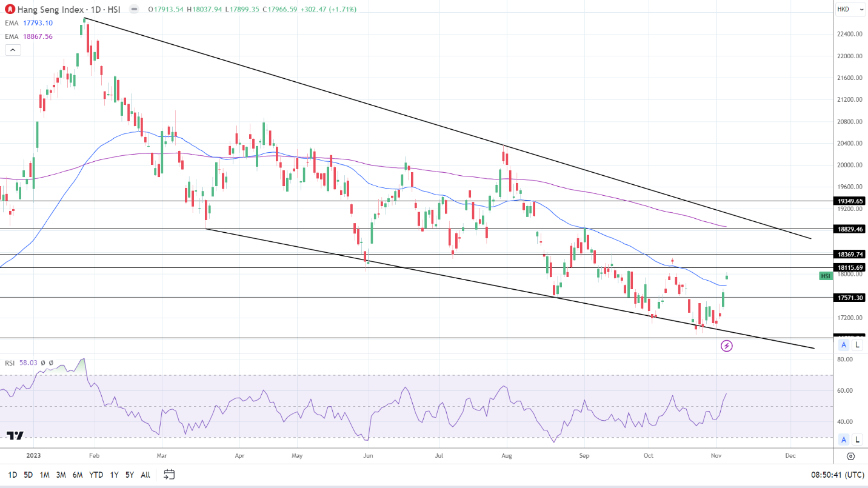The height and width of the screenshot is (488, 868).
Task: Select the purple EMA 18867.56 indicator legend
Action: tap(29, 36)
